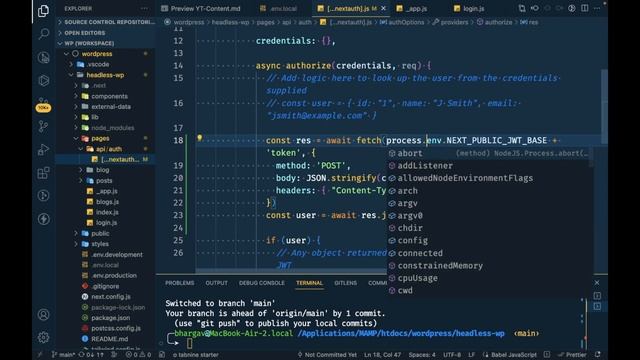Screen dimensions: 640x360
Task: Open the Problems panel tab
Action: (180, 283)
